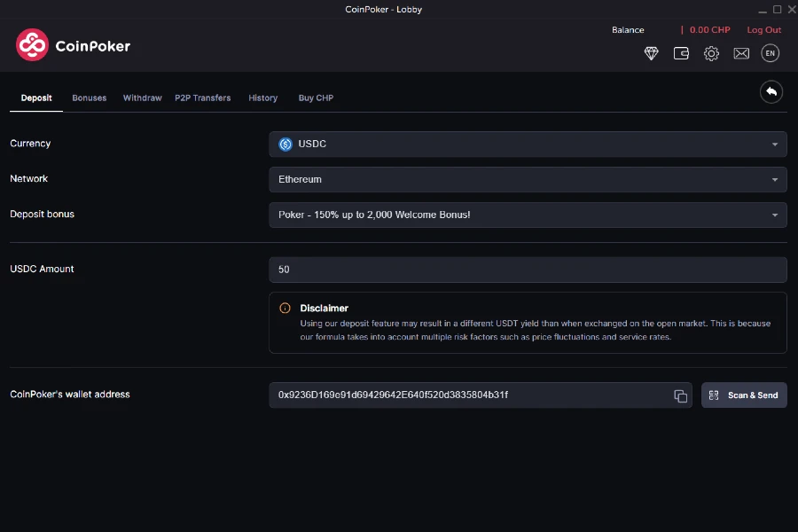Copy the wallet address using the copy icon
The image size is (798, 532).
(x=681, y=395)
